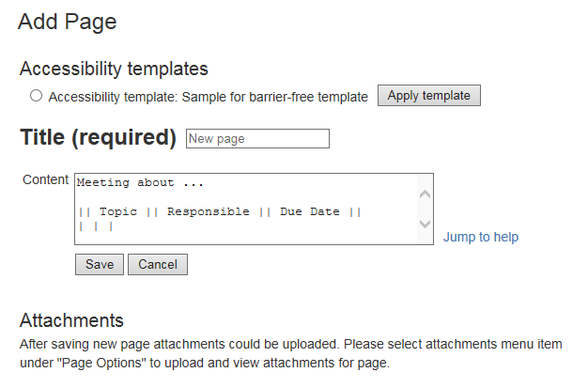Click the "Sample for barrier-free template" label
This screenshot has width=588, height=388.
[274, 97]
